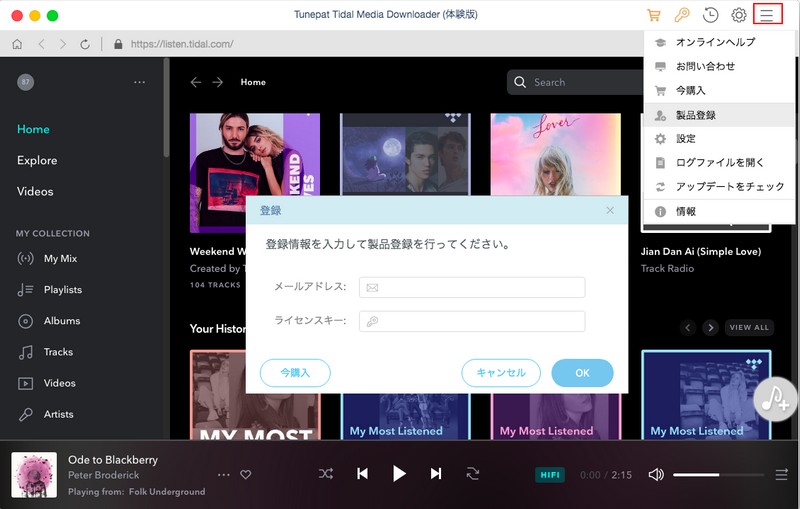The image size is (800, 509).
Task: Select 情報 menu item
Action: (x=719, y=211)
